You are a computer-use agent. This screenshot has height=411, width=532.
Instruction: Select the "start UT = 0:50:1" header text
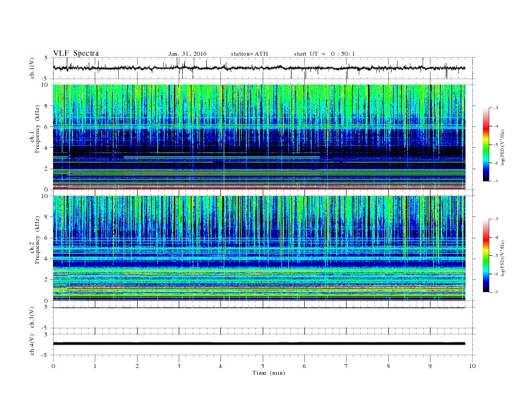tap(324, 54)
